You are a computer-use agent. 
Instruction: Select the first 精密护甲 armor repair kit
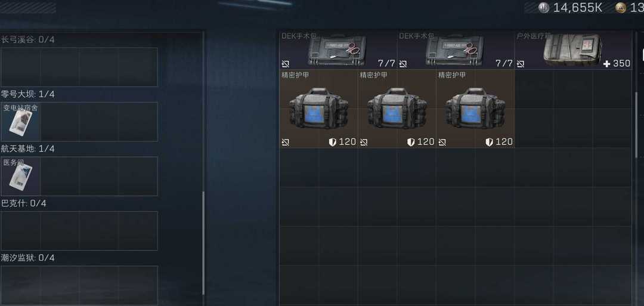318,109
